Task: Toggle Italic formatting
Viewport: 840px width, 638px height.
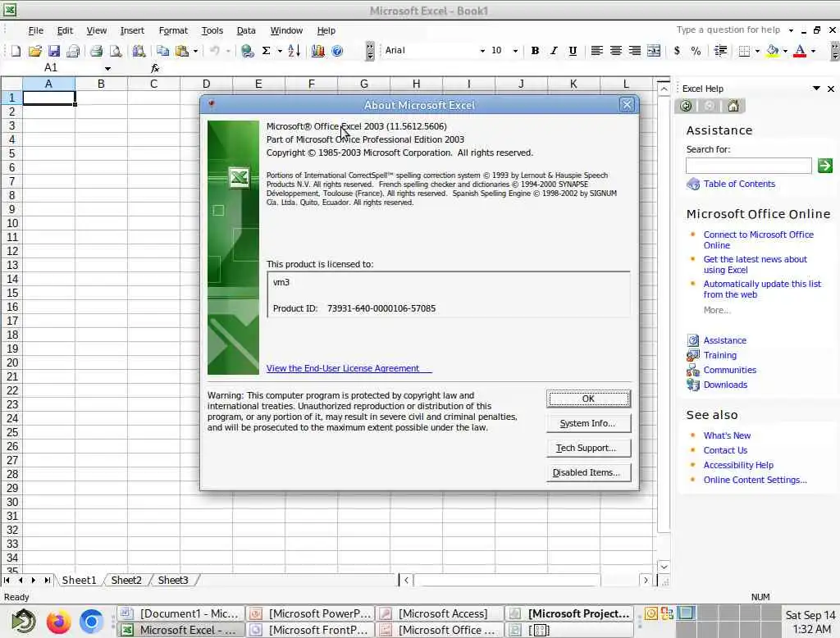Action: [x=554, y=51]
